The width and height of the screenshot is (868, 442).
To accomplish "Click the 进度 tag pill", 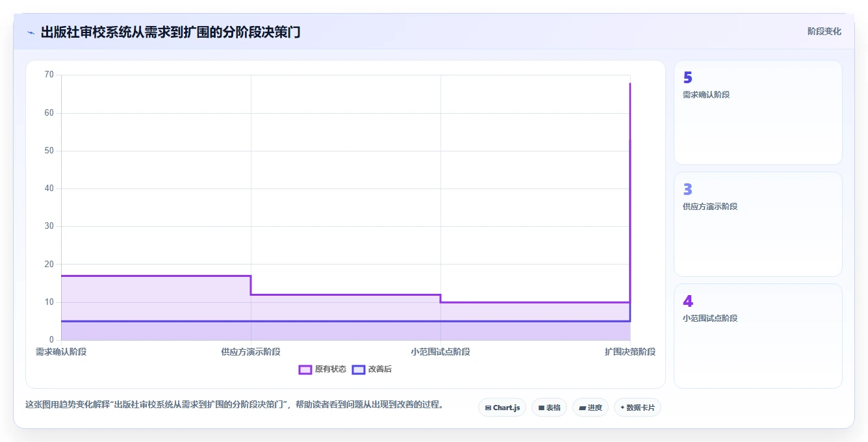I will tap(591, 408).
